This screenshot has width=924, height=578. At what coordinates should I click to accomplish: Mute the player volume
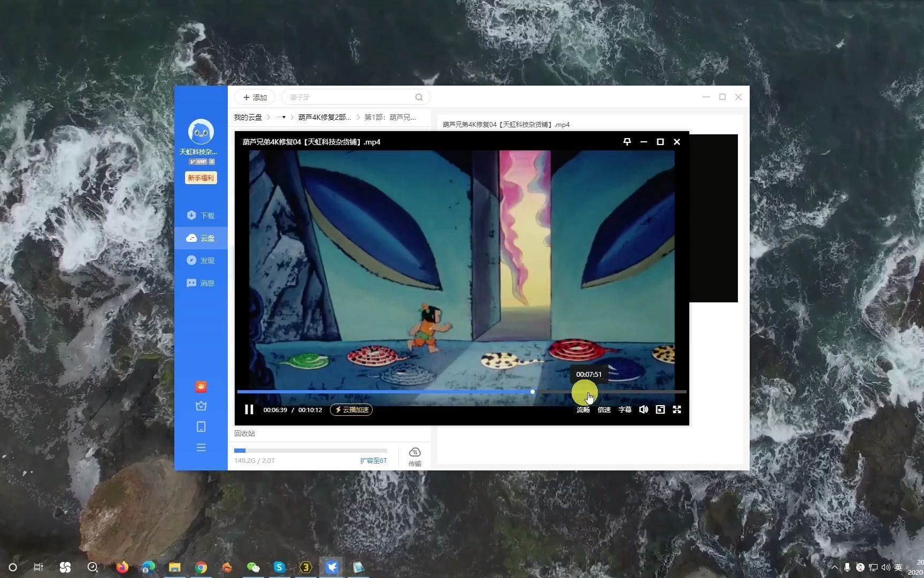tap(644, 409)
